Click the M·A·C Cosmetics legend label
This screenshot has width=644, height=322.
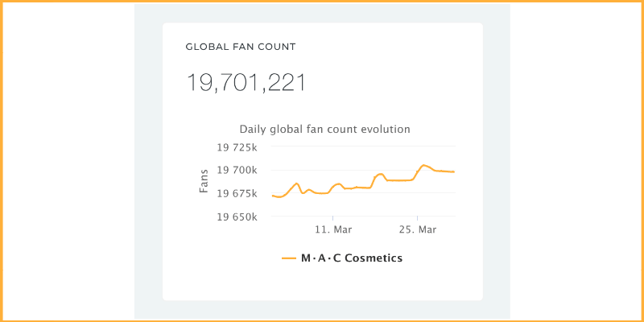pyautogui.click(x=352, y=258)
